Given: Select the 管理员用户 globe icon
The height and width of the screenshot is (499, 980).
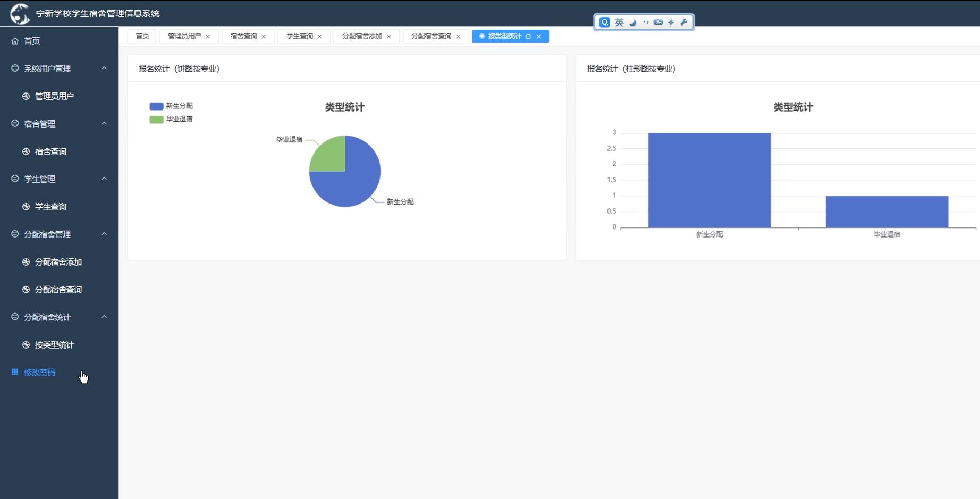Looking at the screenshot, I should [25, 96].
